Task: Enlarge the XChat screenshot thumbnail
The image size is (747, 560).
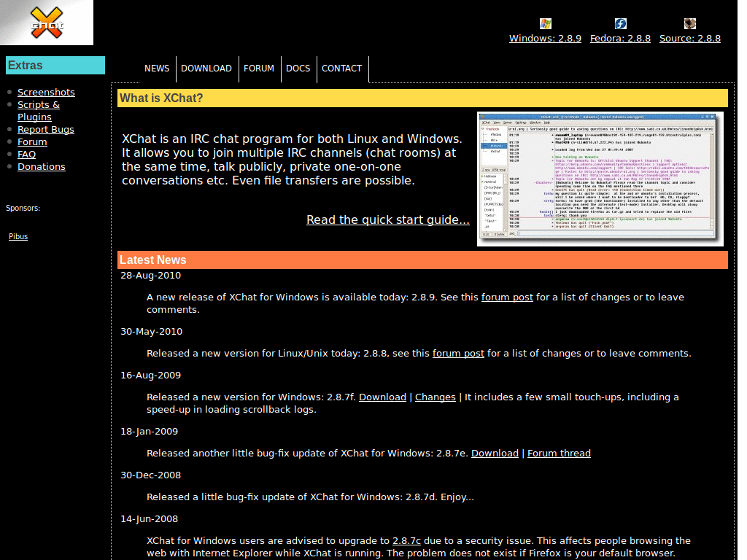Action: pos(600,179)
